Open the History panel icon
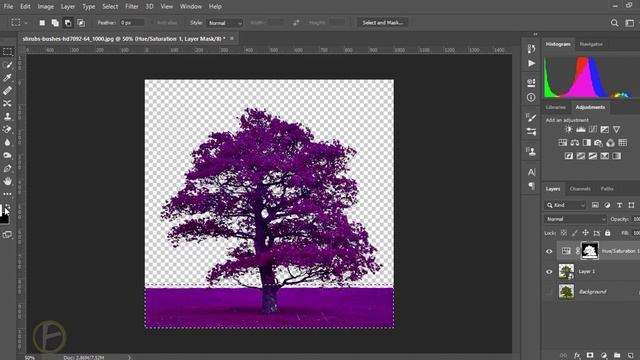Viewport: 640px width, 360px height. click(x=531, y=49)
